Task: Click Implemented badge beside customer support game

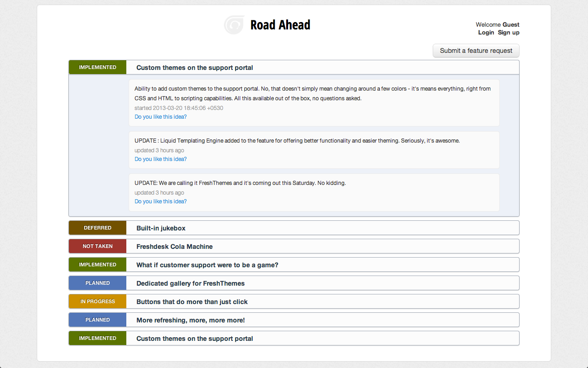Action: (97, 264)
